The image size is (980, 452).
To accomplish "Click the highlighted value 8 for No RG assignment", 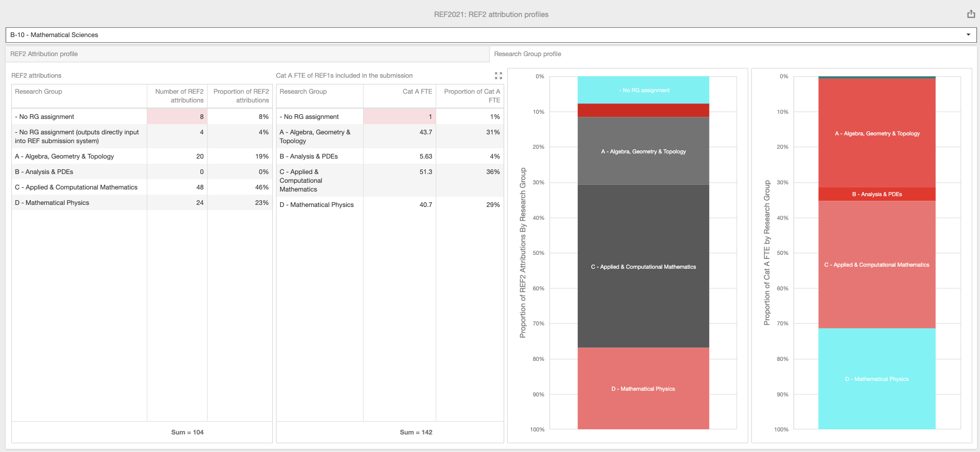I will point(177,117).
